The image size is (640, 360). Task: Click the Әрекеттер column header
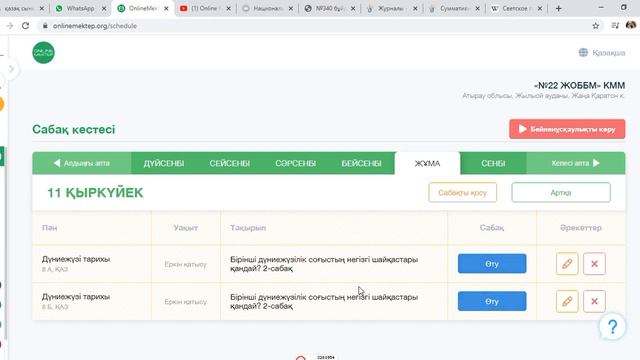pyautogui.click(x=580, y=228)
